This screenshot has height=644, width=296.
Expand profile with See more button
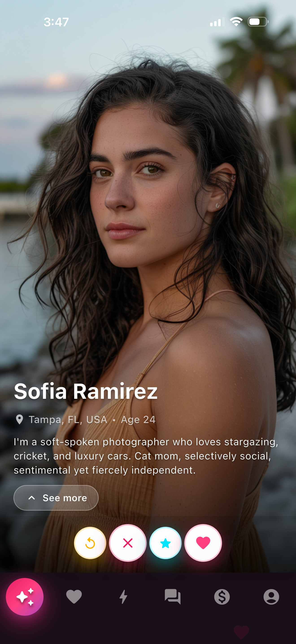tap(56, 498)
